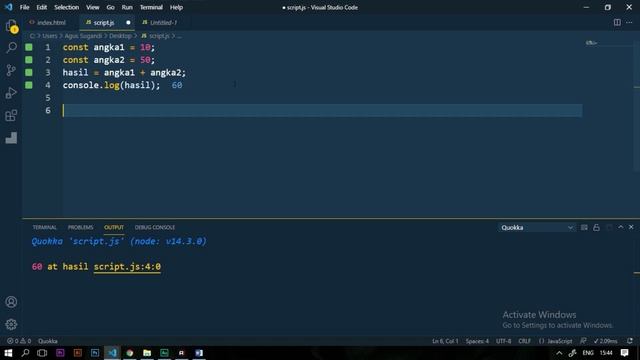This screenshot has height=360, width=640.
Task: Click the unsaved dot on script.js tab
Action: coord(128,22)
